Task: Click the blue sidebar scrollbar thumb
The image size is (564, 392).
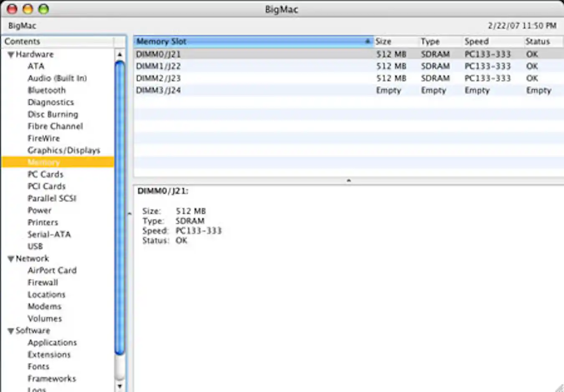Action: (120, 209)
